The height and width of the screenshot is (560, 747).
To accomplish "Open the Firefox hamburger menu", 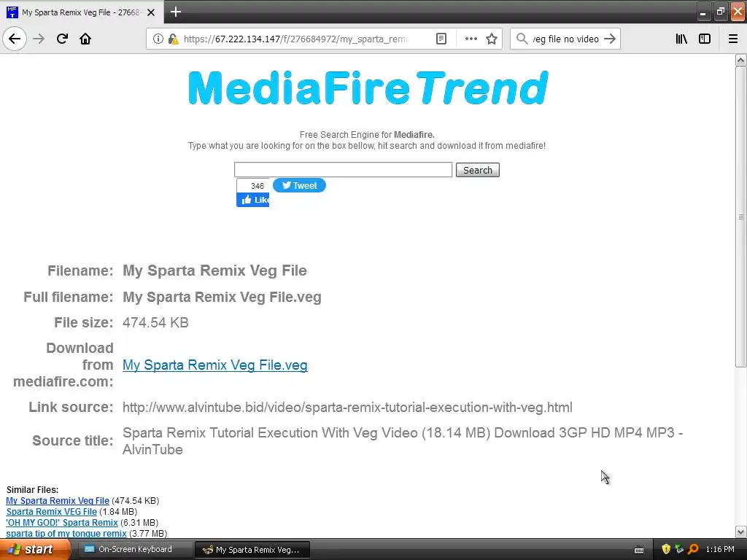I will (x=733, y=39).
